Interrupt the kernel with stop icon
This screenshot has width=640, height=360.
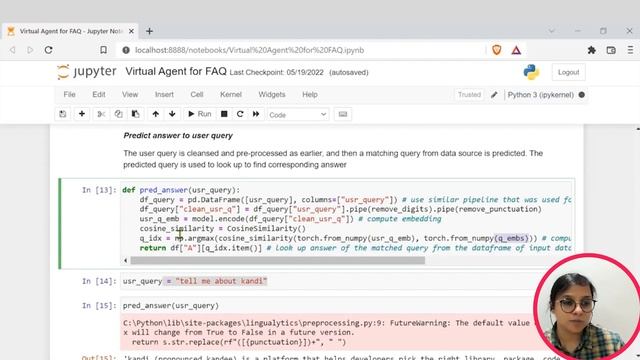224,114
